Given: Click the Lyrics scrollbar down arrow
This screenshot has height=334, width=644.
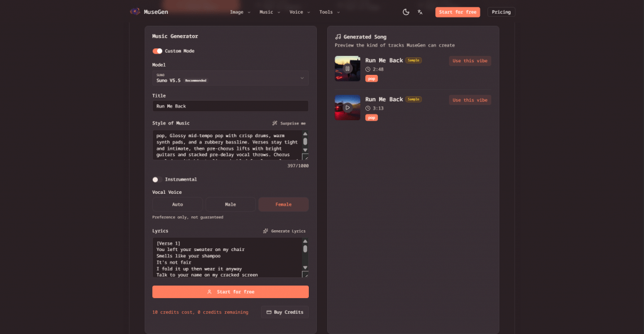Looking at the screenshot, I should click(305, 267).
